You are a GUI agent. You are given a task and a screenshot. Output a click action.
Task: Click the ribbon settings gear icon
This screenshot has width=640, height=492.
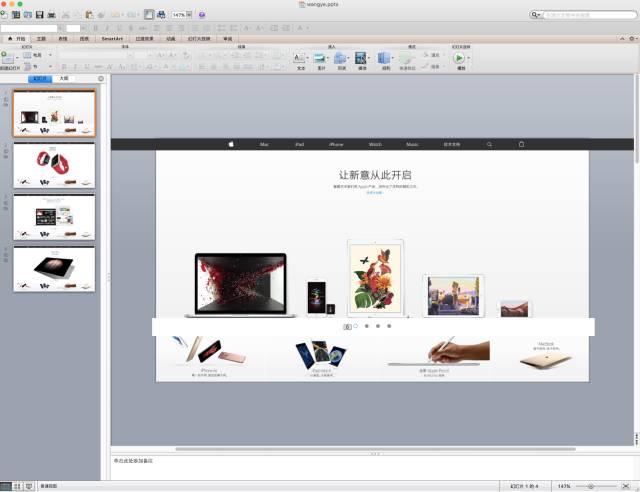pyautogui.click(x=631, y=38)
